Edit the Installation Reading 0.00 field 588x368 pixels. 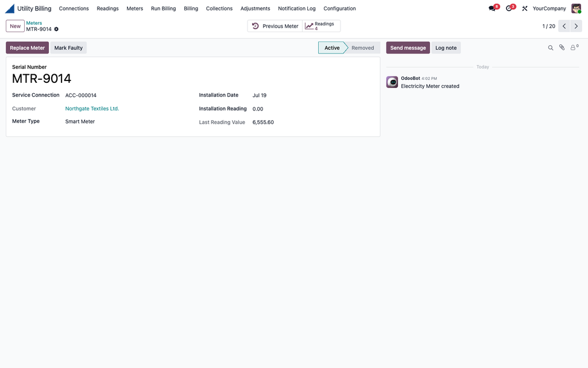(x=258, y=109)
